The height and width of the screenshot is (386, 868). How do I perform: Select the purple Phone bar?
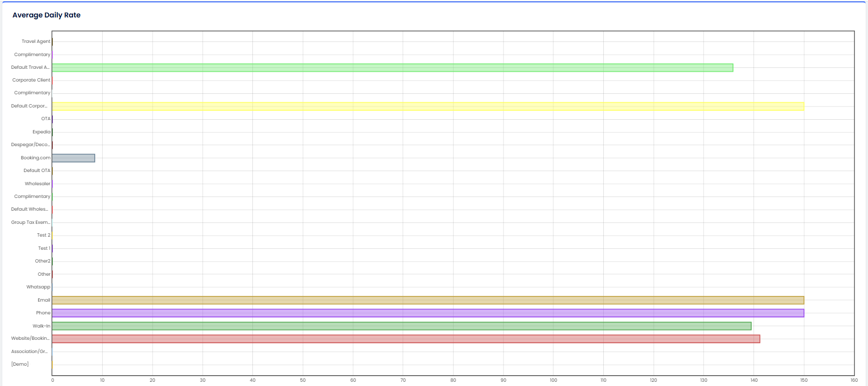coord(428,313)
